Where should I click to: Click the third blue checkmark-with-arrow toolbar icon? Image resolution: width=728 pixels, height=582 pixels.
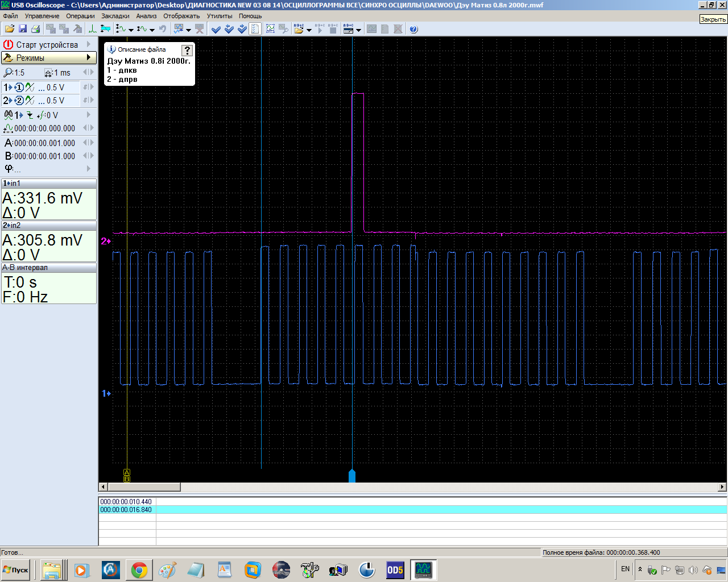[242, 28]
